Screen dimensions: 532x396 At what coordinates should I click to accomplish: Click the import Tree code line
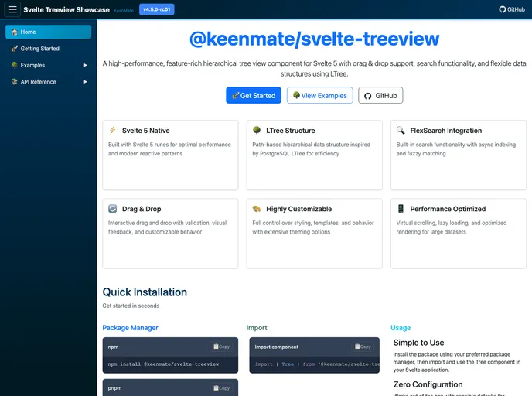pos(317,364)
